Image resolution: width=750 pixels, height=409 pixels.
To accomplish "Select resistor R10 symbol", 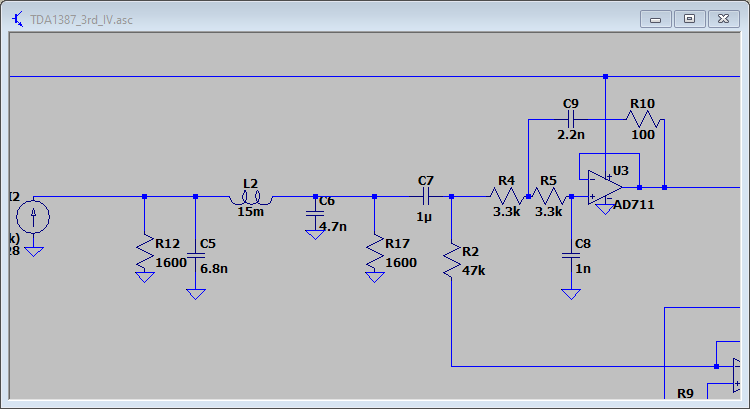I will click(643, 119).
